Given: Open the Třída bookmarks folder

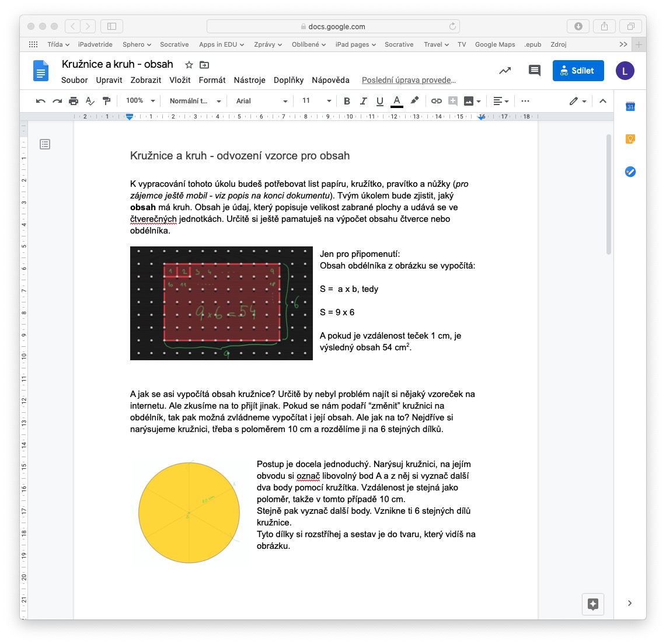Looking at the screenshot, I should tap(58, 44).
